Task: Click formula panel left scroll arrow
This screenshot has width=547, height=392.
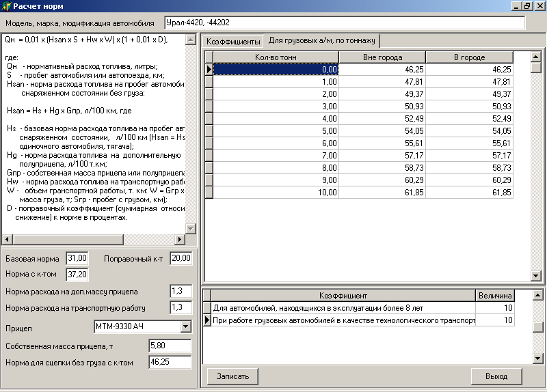Action: tap(8, 240)
